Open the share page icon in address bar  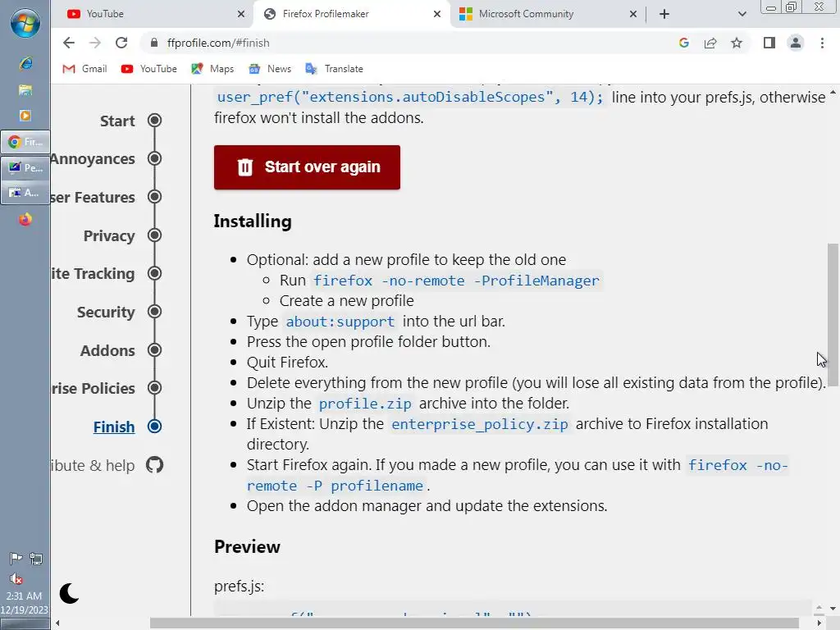pyautogui.click(x=710, y=43)
